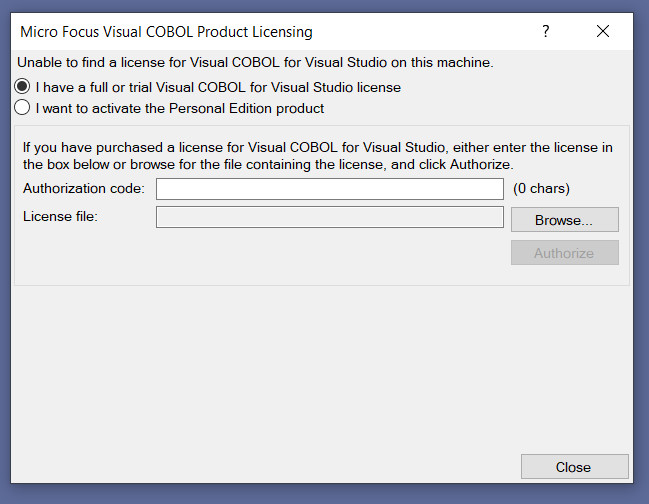The width and height of the screenshot is (649, 504).
Task: Click the Micro Focus Visual COBOL Product Licensing title
Action: 166,32
